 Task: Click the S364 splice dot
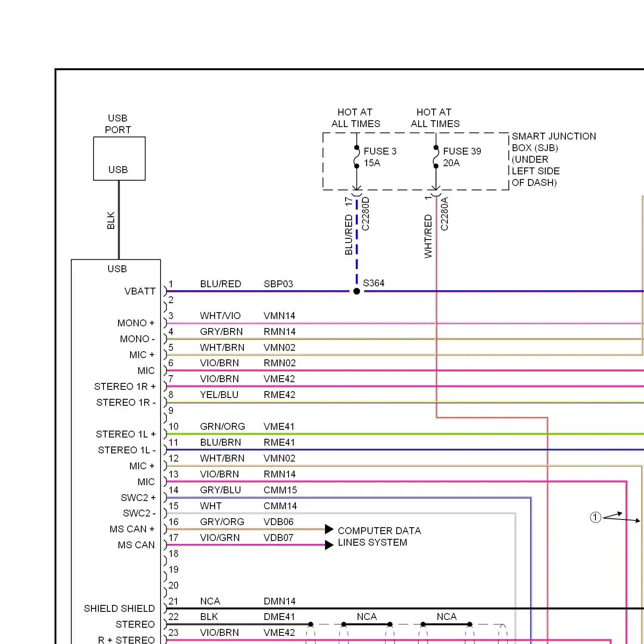pos(356,292)
